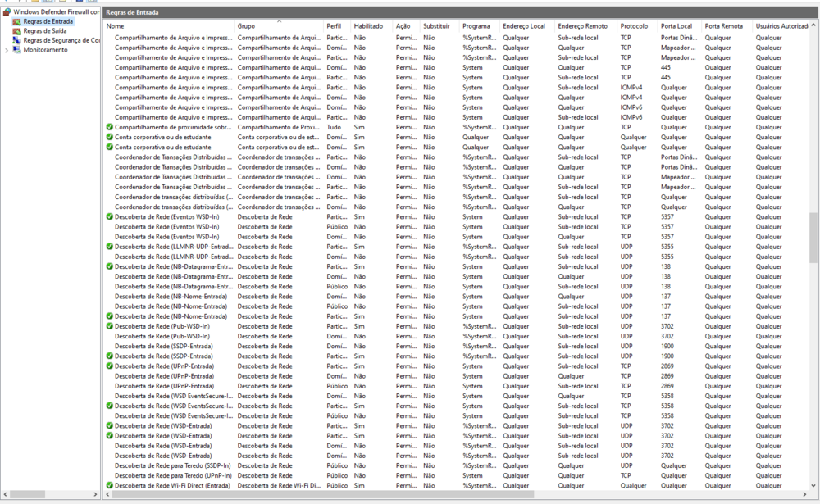Click the enabled check icon for Wi-Fi Direct rule
Screen dimensions: 820x504
click(110, 485)
